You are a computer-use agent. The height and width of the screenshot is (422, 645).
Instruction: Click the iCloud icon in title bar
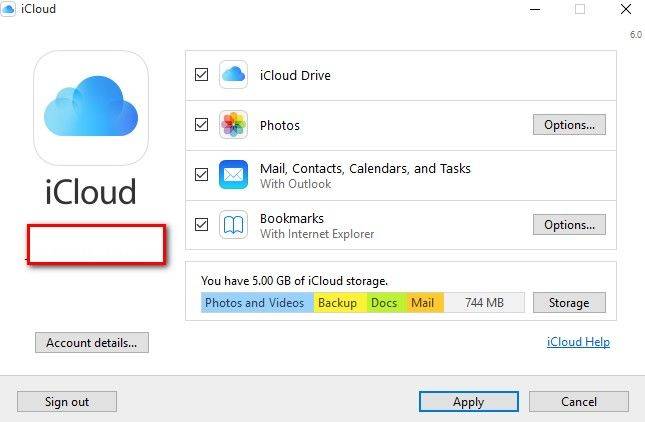point(8,9)
